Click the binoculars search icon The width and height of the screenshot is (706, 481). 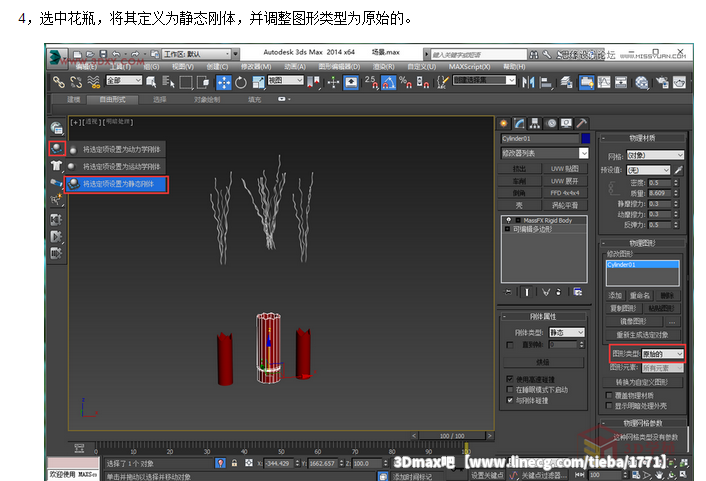[x=534, y=55]
